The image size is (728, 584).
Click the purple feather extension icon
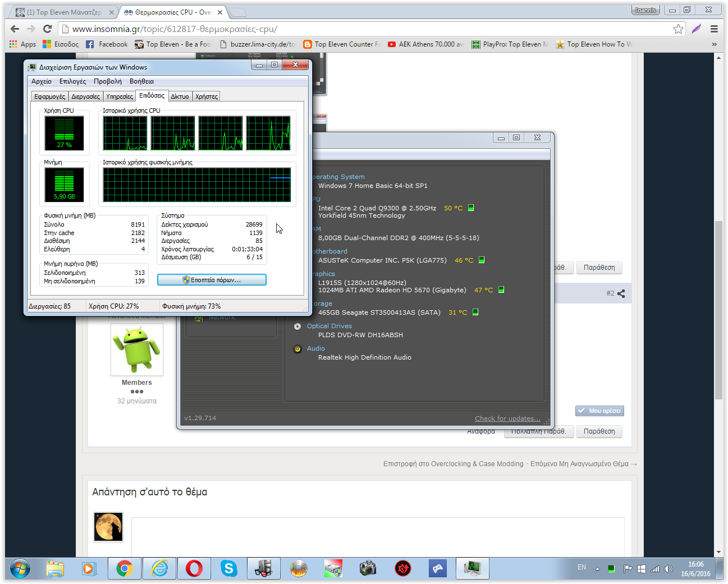point(697,29)
